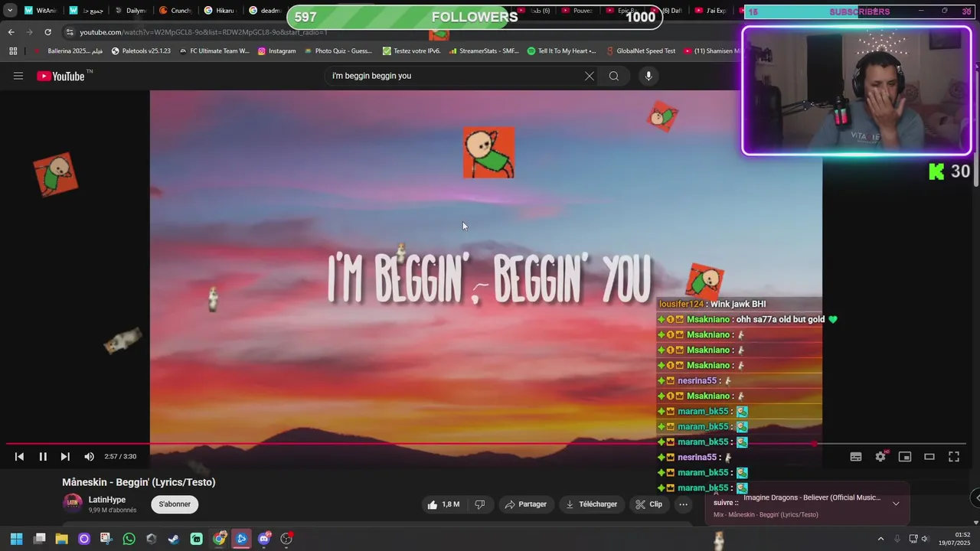Viewport: 980px width, 551px height.
Task: Open Chrome from the taskbar
Action: click(x=220, y=539)
